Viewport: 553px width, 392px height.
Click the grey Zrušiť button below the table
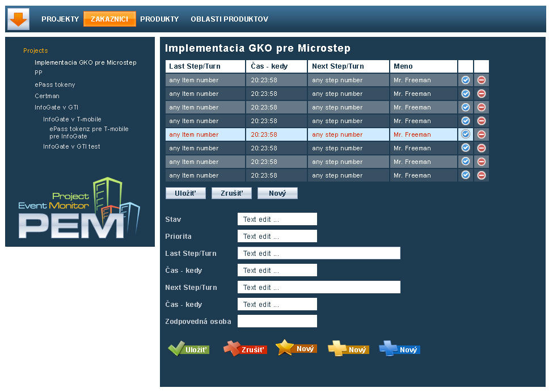[x=232, y=193]
